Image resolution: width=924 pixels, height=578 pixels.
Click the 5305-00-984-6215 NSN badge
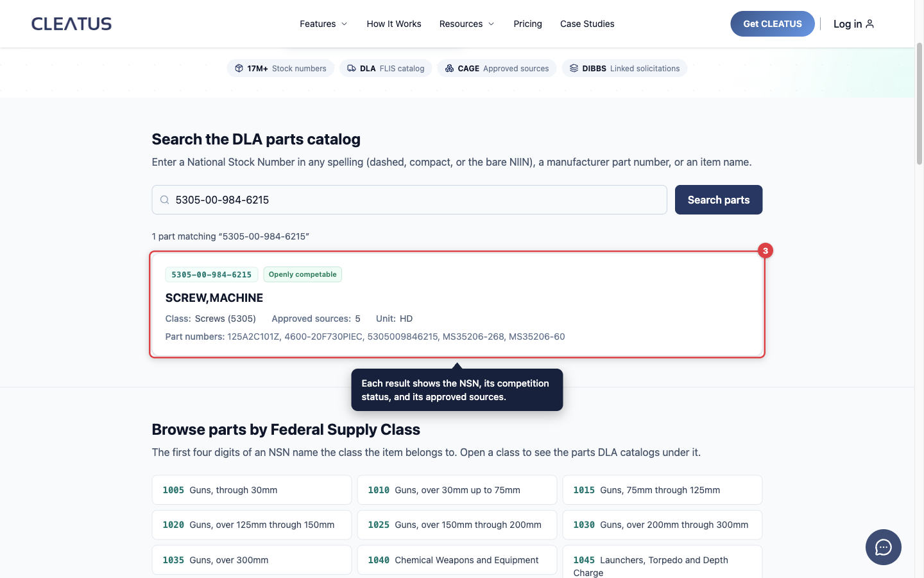click(212, 274)
